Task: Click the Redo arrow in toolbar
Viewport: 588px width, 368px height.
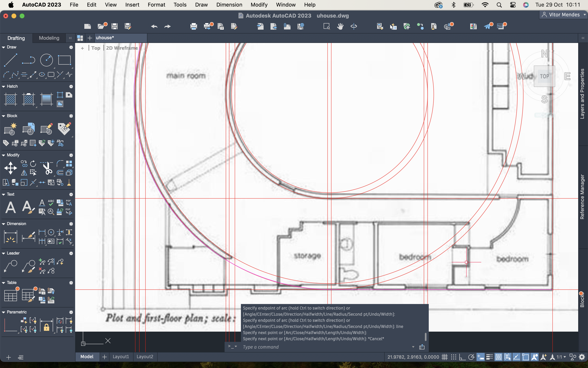Action: click(167, 26)
